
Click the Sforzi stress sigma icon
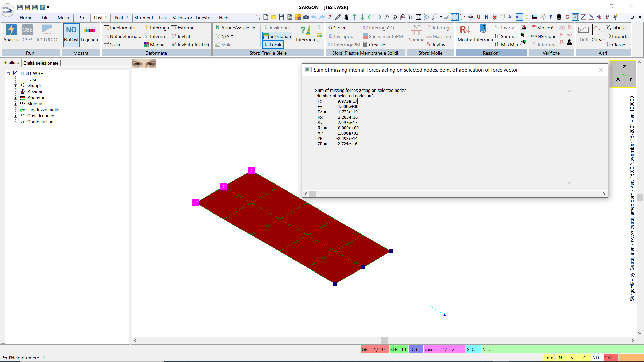click(336, 28)
